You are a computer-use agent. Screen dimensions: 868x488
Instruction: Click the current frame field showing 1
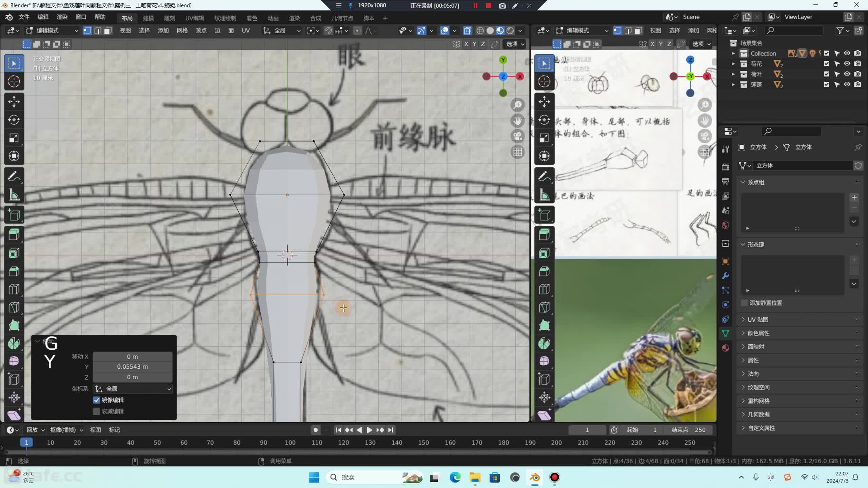(x=587, y=430)
